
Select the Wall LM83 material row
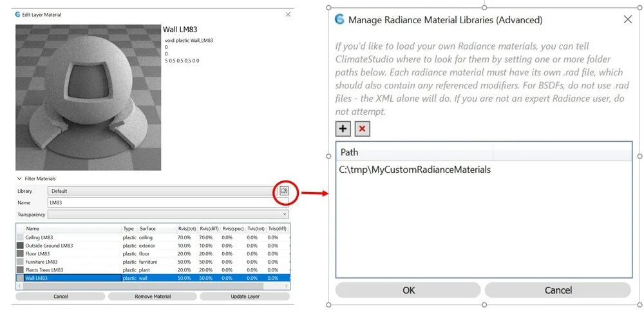click(x=153, y=279)
